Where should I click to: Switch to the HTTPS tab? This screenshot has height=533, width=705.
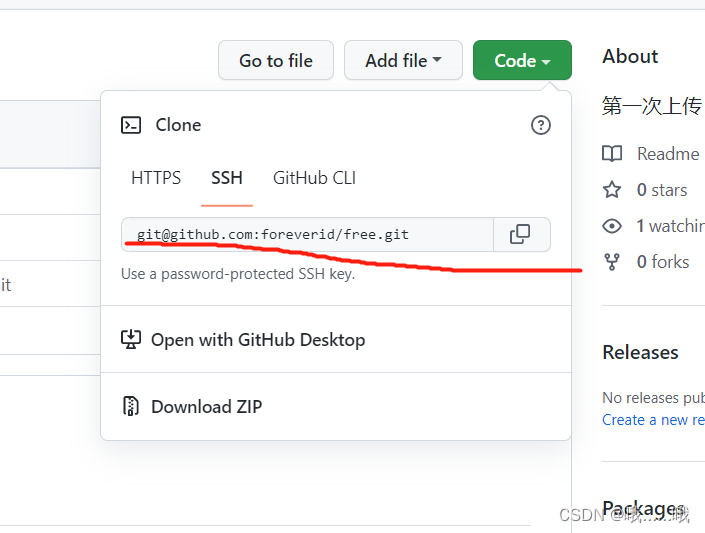[x=156, y=178]
